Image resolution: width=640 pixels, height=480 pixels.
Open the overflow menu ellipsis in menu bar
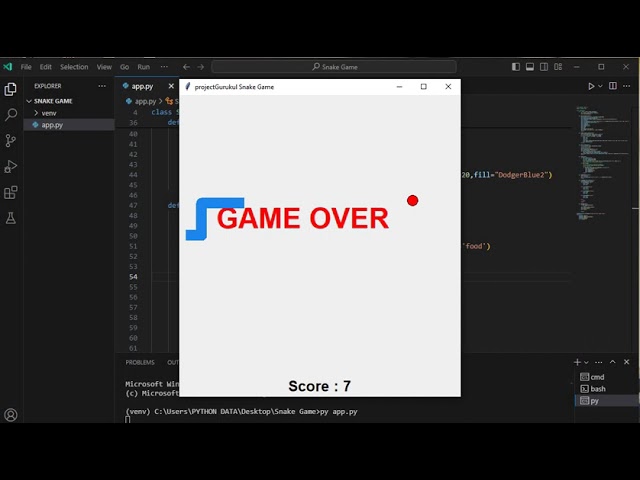pos(164,67)
